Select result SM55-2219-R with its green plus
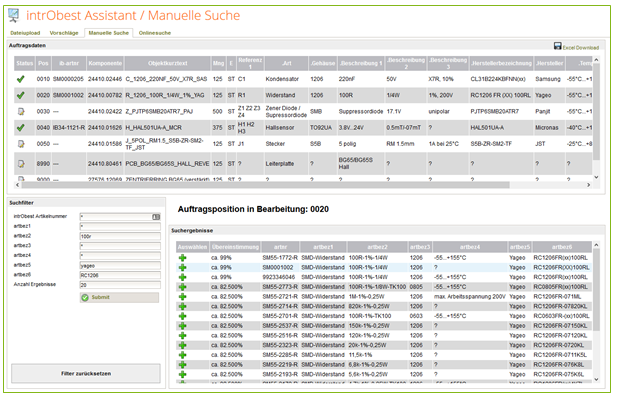617x397 pixels. (x=183, y=365)
